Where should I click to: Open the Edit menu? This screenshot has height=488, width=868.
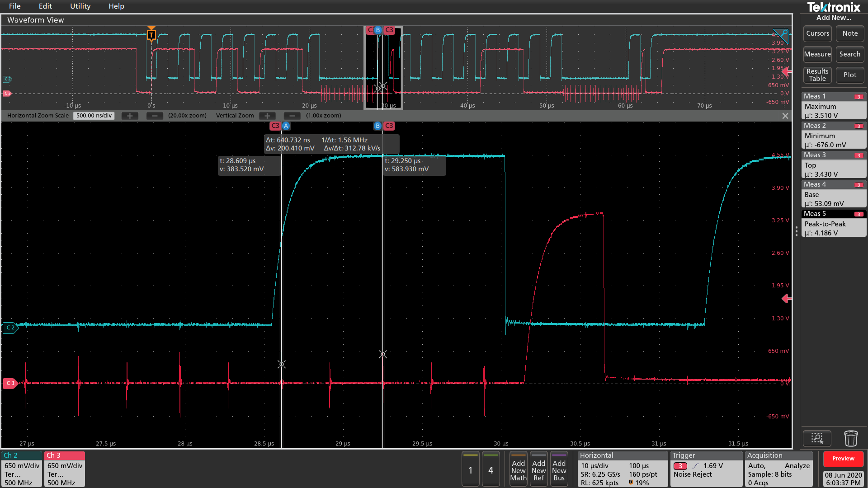(45, 6)
